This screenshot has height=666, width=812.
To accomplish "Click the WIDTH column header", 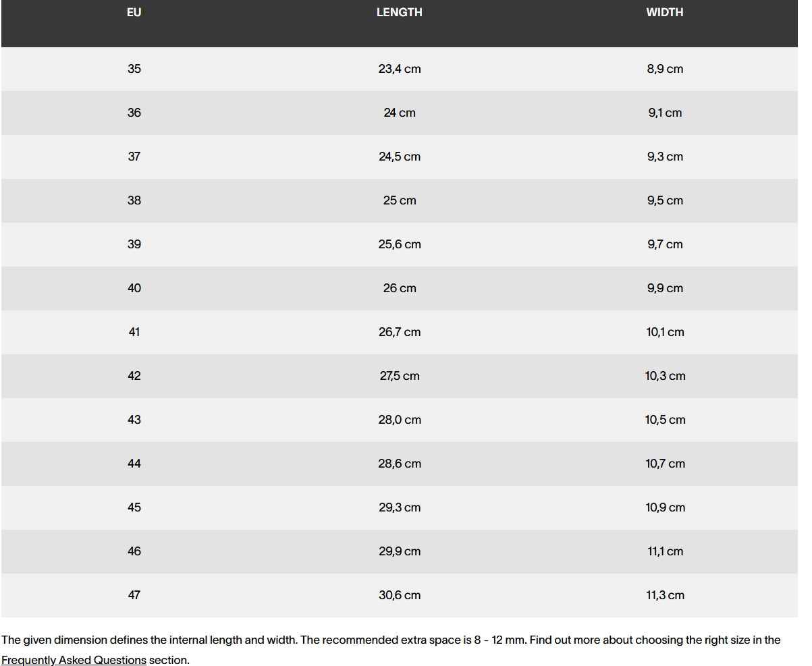I will point(665,12).
